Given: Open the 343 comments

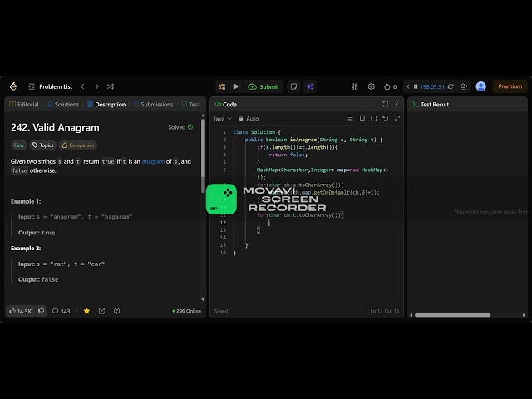Looking at the screenshot, I should (61, 311).
